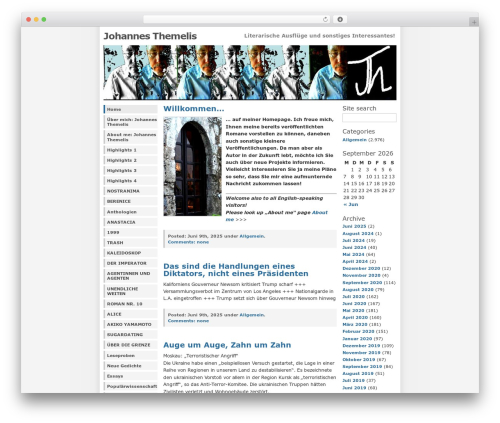The width and height of the screenshot is (500, 423).
Task: Open the Anthologien page
Action: click(x=131, y=212)
